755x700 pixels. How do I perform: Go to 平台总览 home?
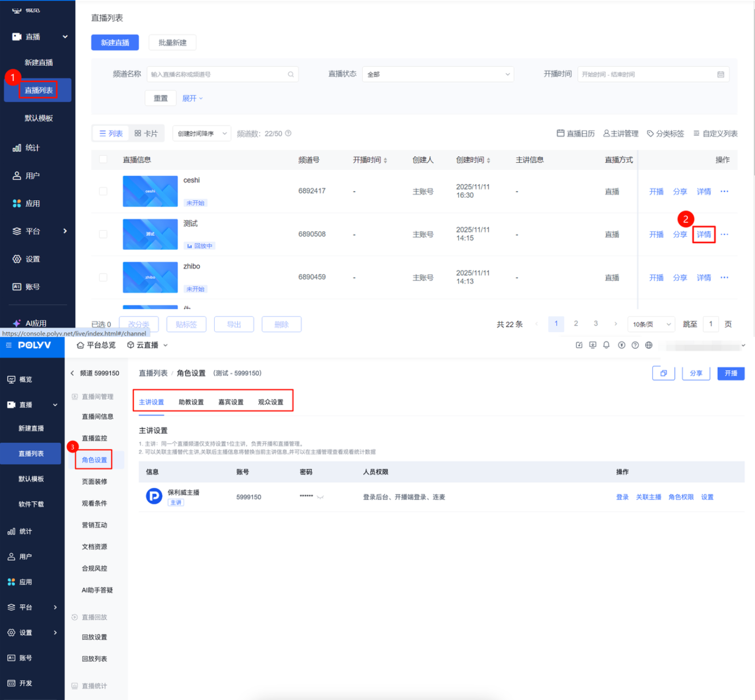click(96, 345)
